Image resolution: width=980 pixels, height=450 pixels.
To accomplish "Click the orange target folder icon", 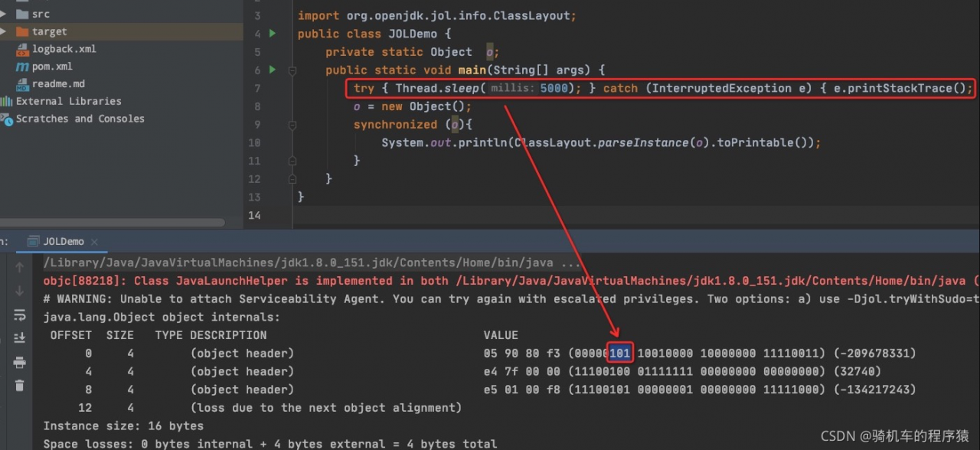I will point(22,31).
